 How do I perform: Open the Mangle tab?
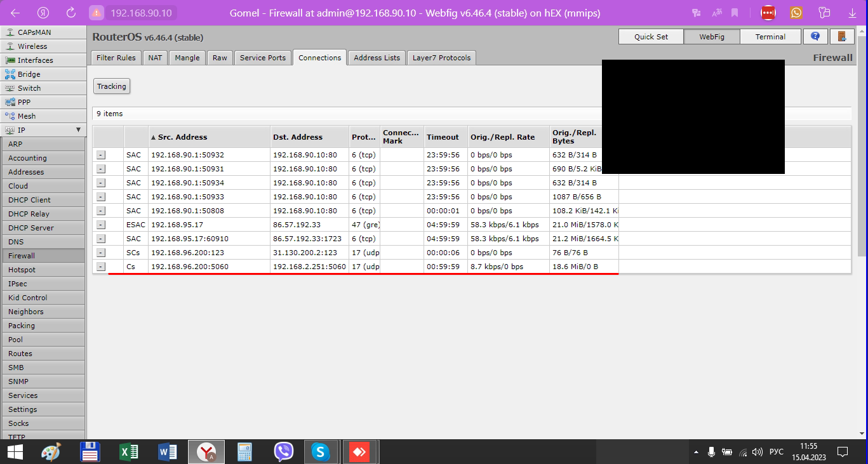point(187,58)
